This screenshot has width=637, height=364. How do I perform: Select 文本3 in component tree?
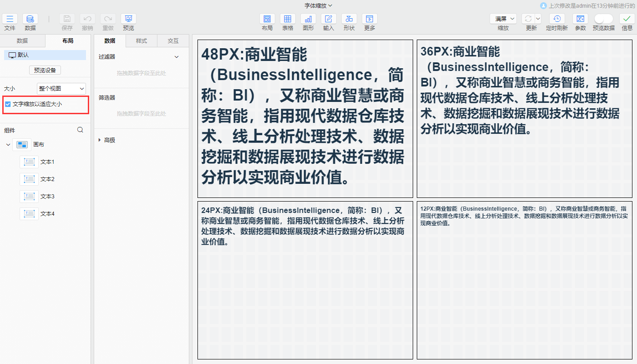tap(47, 197)
